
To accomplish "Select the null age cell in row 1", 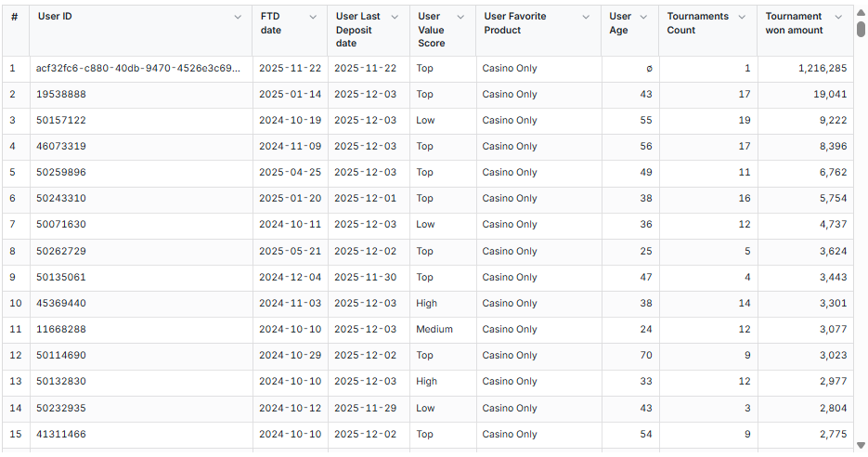I will (x=648, y=69).
